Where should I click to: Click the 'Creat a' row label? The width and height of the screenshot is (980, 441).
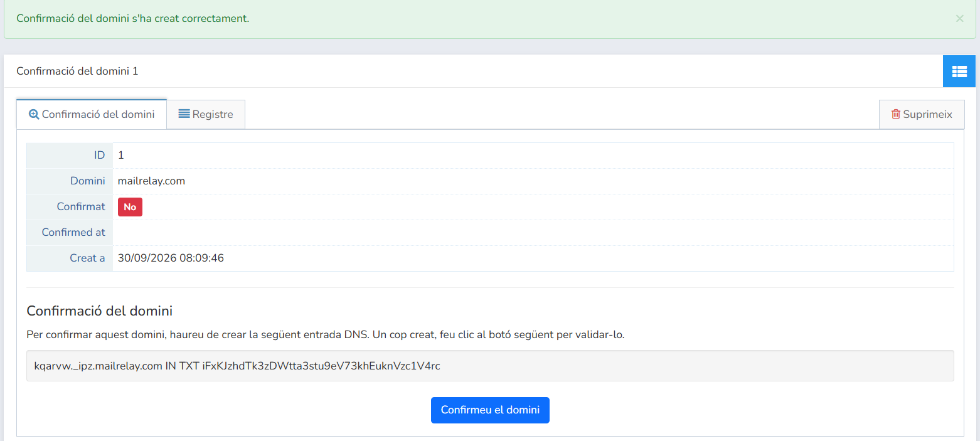point(87,258)
